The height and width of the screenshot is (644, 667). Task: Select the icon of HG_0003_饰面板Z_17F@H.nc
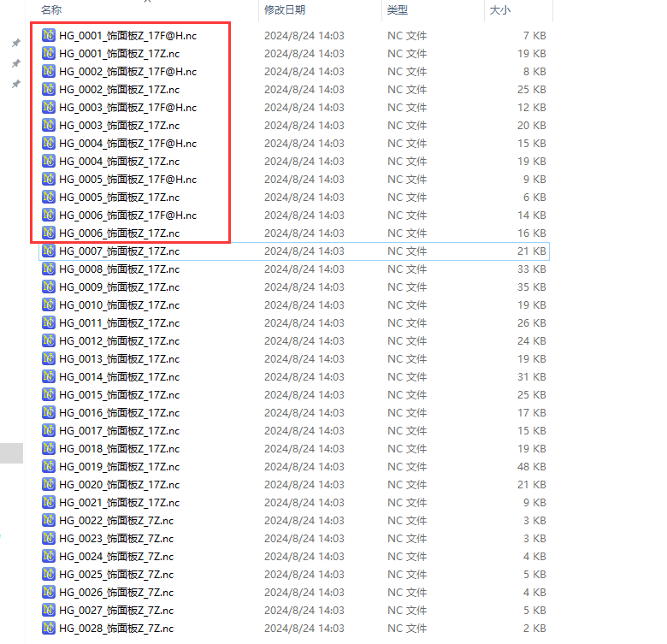point(49,107)
